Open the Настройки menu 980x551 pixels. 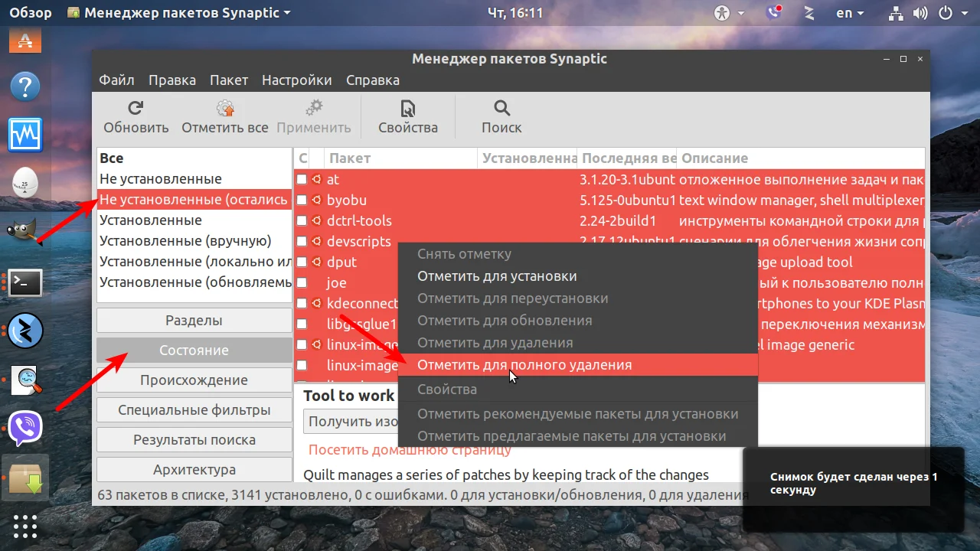(297, 80)
